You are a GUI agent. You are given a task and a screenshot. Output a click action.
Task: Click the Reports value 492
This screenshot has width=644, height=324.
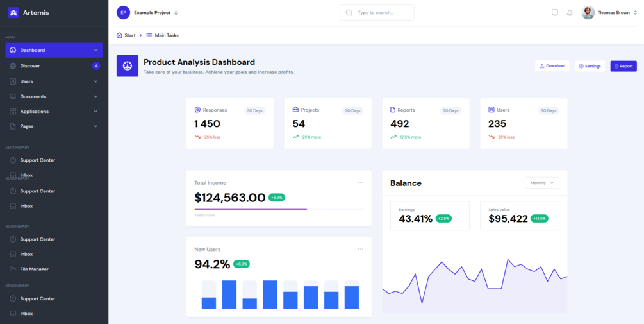pos(400,124)
